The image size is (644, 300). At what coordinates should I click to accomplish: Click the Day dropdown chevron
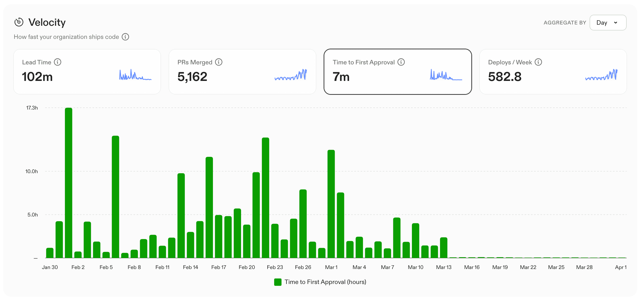coord(616,23)
